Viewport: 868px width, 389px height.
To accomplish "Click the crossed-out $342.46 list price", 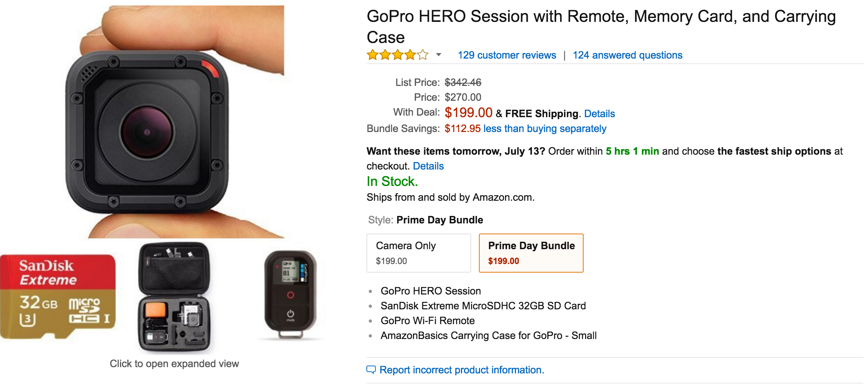I will tap(463, 82).
